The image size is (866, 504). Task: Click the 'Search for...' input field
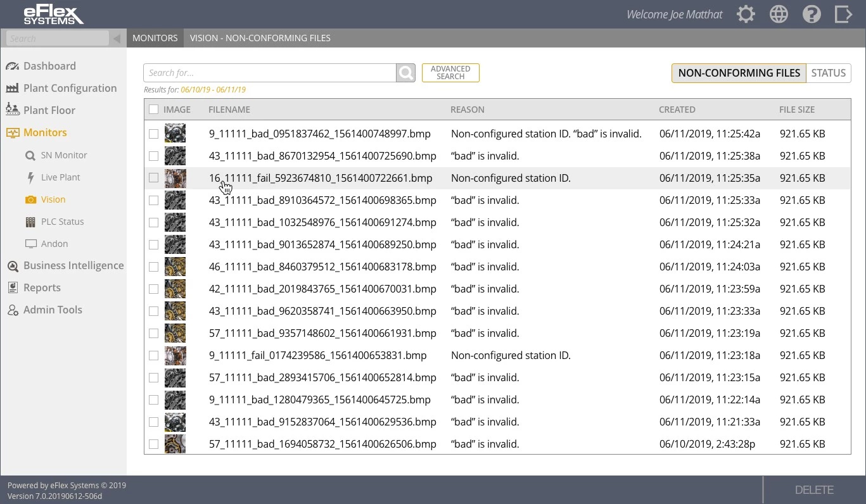click(269, 73)
